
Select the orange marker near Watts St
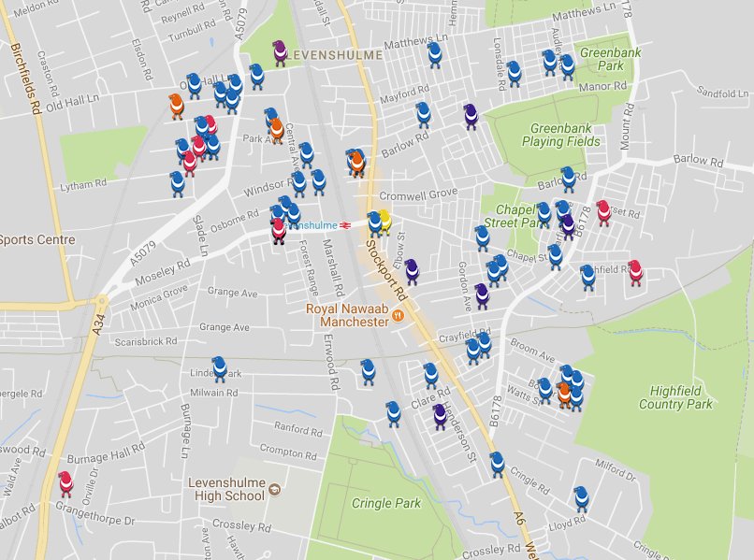[563, 395]
